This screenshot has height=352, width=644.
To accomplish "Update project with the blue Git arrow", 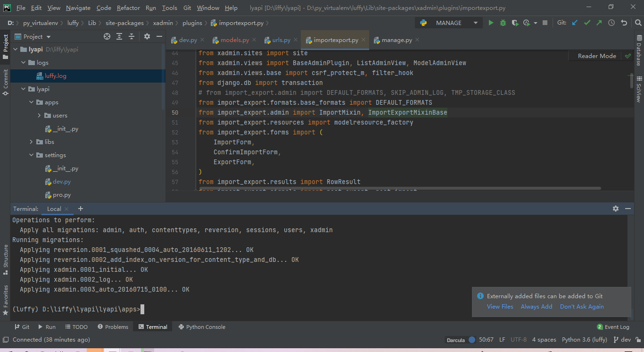I will [575, 23].
